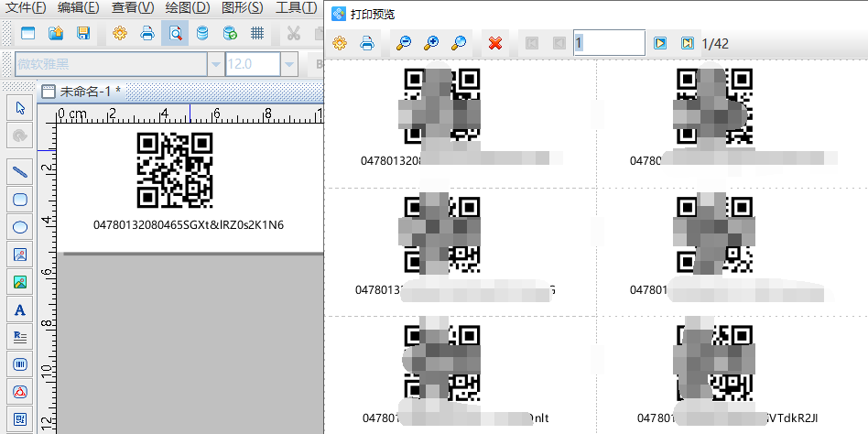
Task: Open the database settings icon
Action: tap(202, 33)
